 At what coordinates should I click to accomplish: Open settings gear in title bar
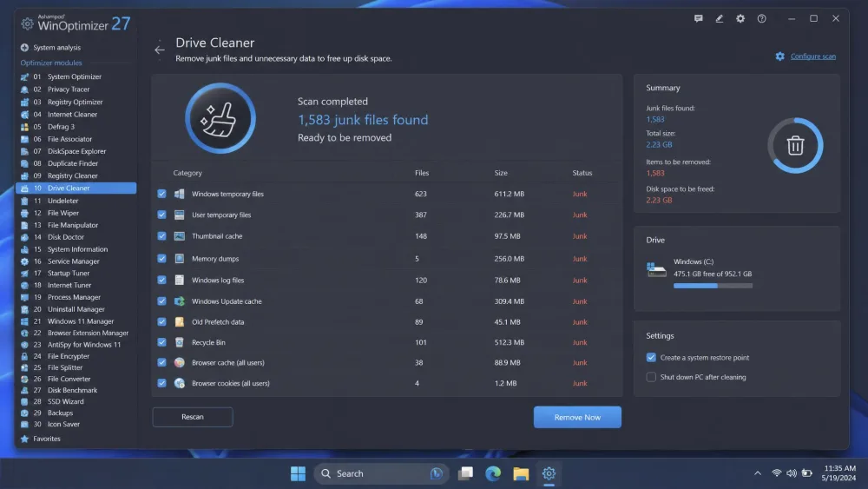[x=740, y=19]
